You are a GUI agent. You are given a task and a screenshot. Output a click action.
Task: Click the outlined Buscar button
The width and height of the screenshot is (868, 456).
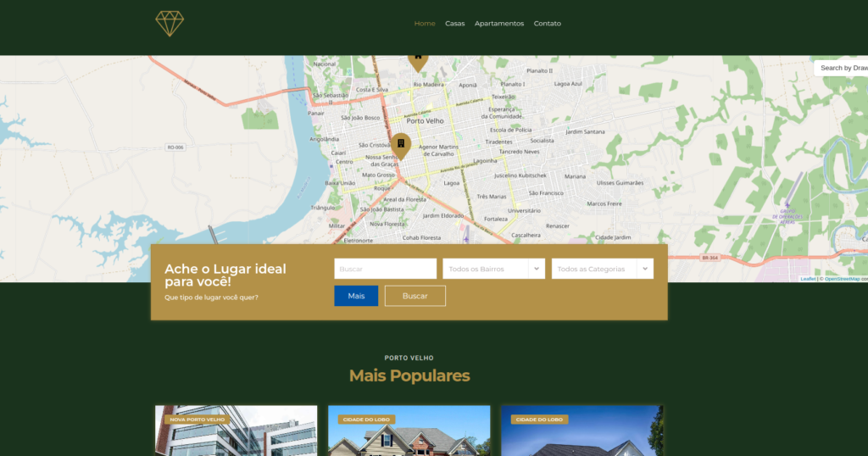(415, 296)
